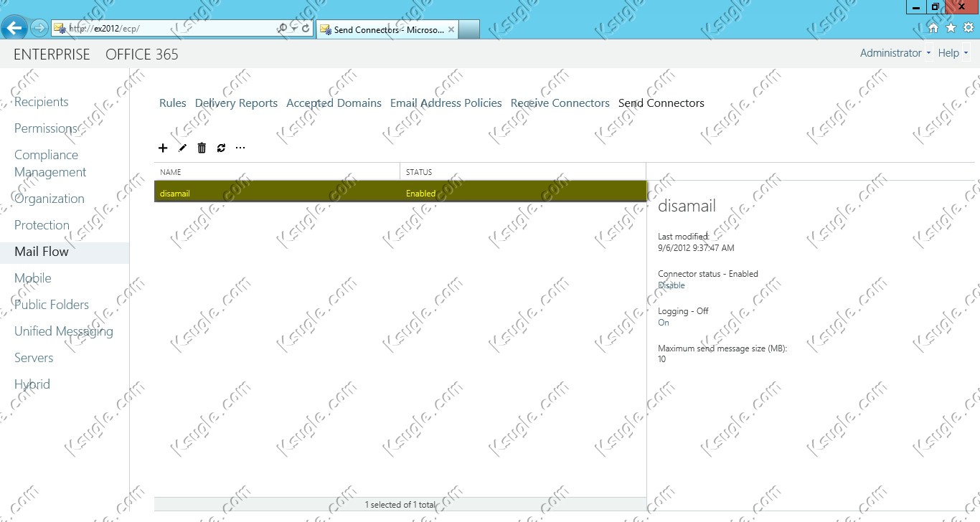Screen dimensions: 980x522
Task: Refresh the page from address bar
Action: pos(306,29)
